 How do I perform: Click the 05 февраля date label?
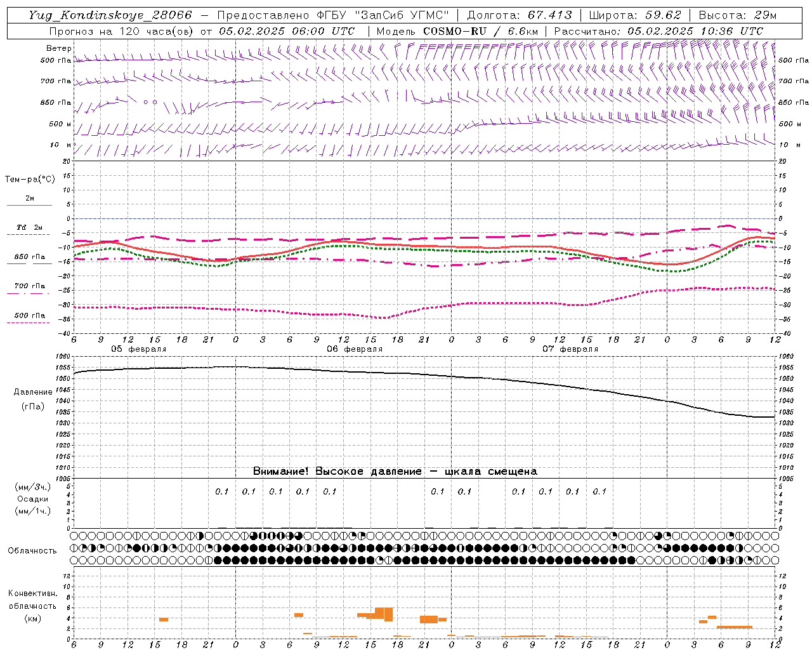[x=139, y=349]
